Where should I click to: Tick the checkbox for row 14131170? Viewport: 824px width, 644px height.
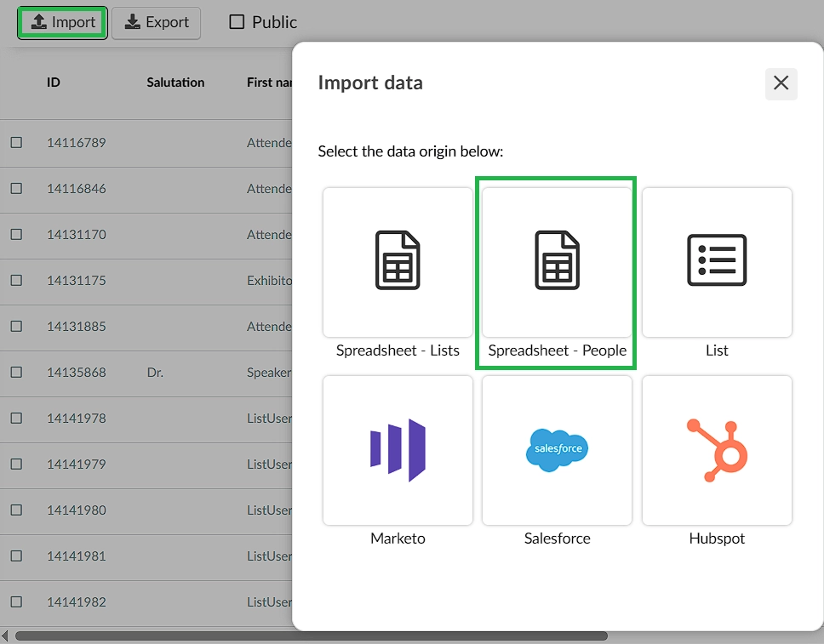coord(16,234)
